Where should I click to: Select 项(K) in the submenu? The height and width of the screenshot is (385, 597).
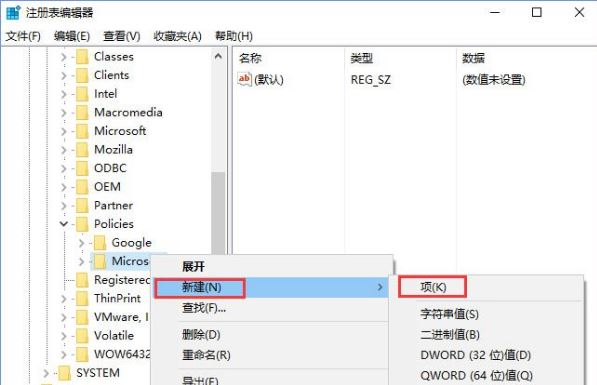[x=487, y=287]
